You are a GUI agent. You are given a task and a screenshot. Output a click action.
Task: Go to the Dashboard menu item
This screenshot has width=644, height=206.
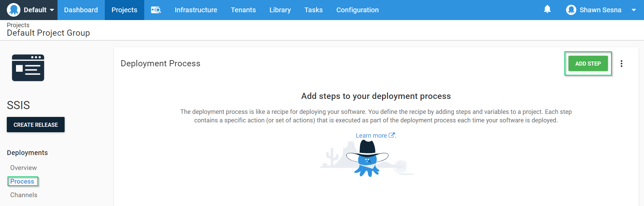[x=81, y=10]
